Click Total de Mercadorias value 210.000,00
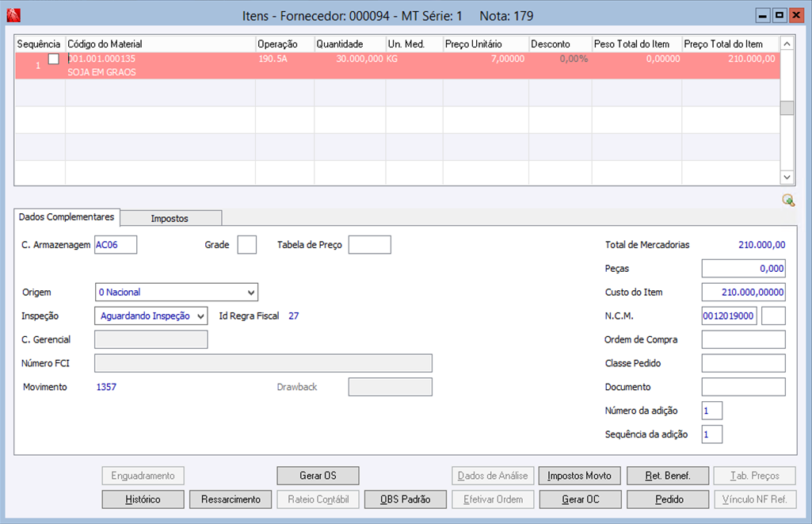Viewport: 812px width, 524px height. point(762,245)
